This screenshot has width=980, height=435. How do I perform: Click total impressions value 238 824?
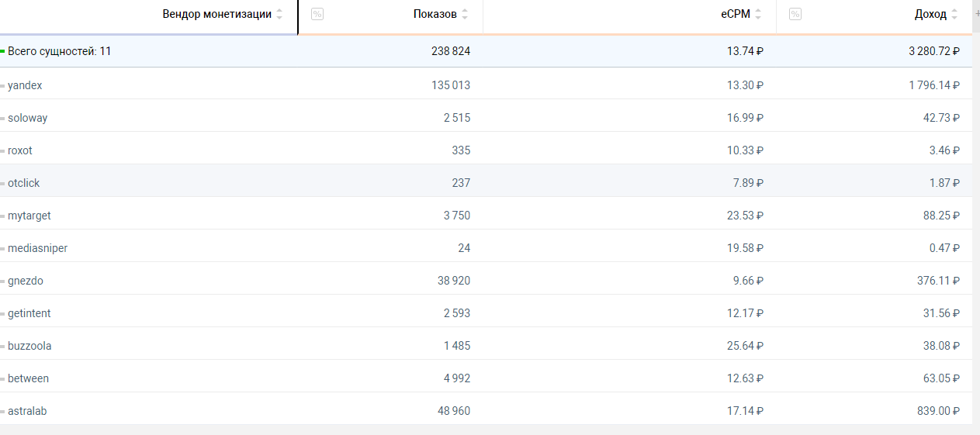coord(451,51)
